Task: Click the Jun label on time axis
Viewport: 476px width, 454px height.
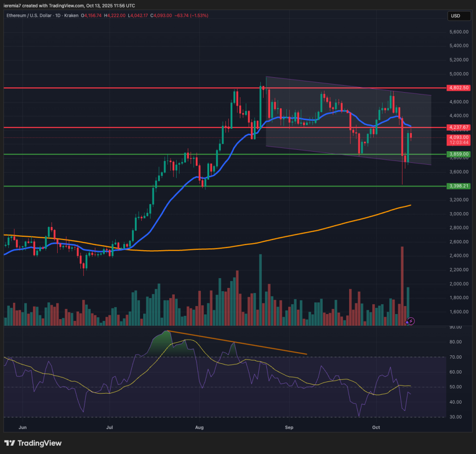Action: (22, 427)
